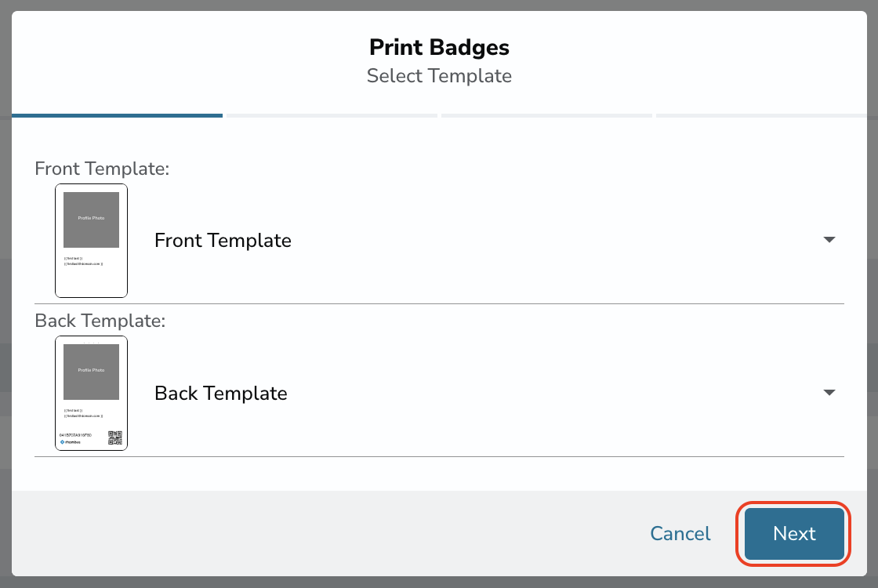Select the second progress step bar
Image resolution: width=878 pixels, height=588 pixels.
tap(332, 116)
